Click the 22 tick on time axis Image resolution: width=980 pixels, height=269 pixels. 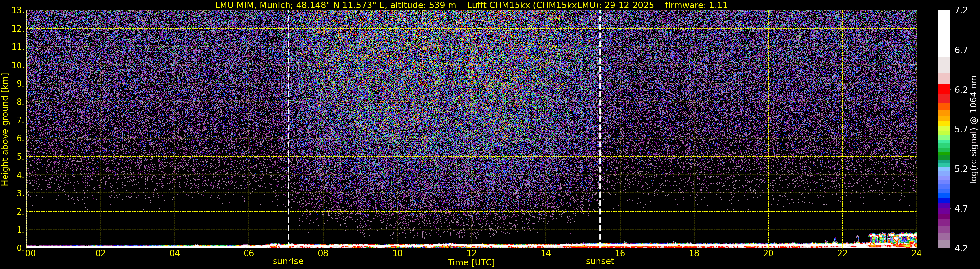point(842,253)
